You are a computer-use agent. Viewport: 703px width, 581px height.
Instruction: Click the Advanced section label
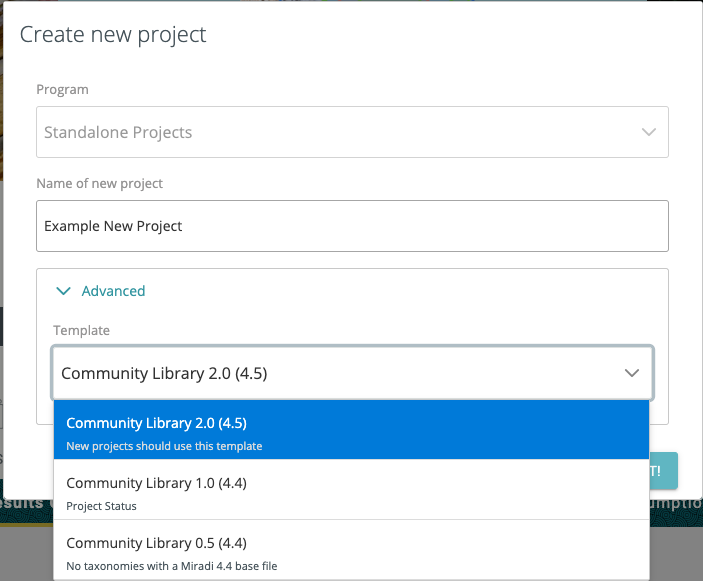click(113, 291)
